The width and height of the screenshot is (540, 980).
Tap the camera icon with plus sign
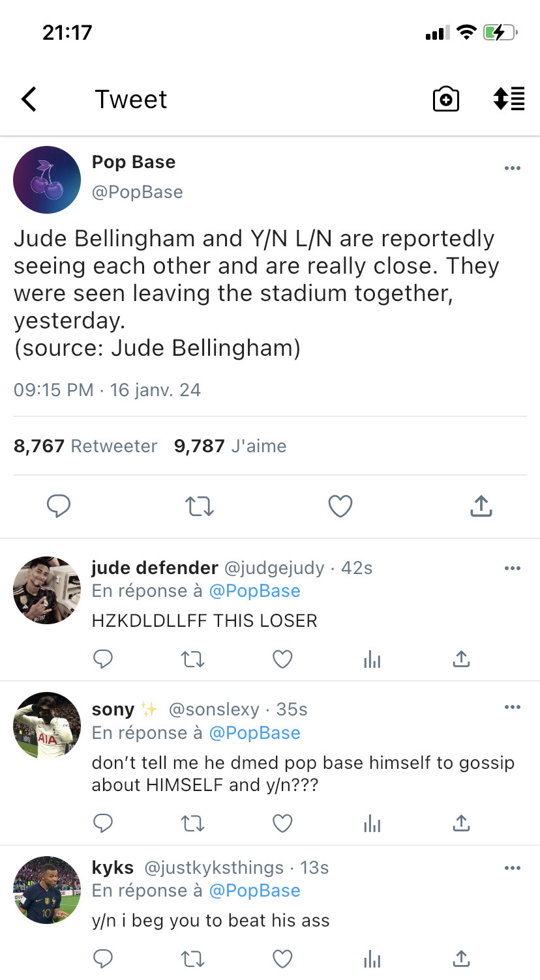pyautogui.click(x=446, y=99)
